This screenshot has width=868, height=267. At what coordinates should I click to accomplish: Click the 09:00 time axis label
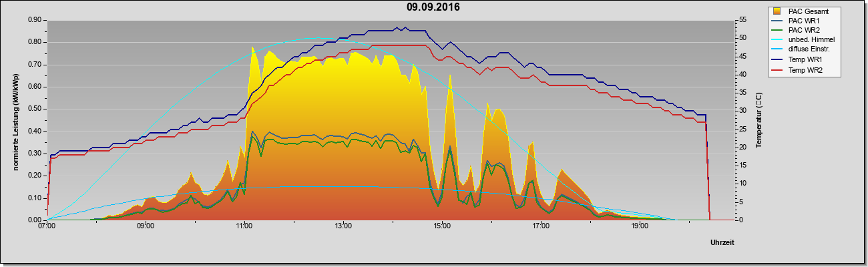click(x=146, y=226)
